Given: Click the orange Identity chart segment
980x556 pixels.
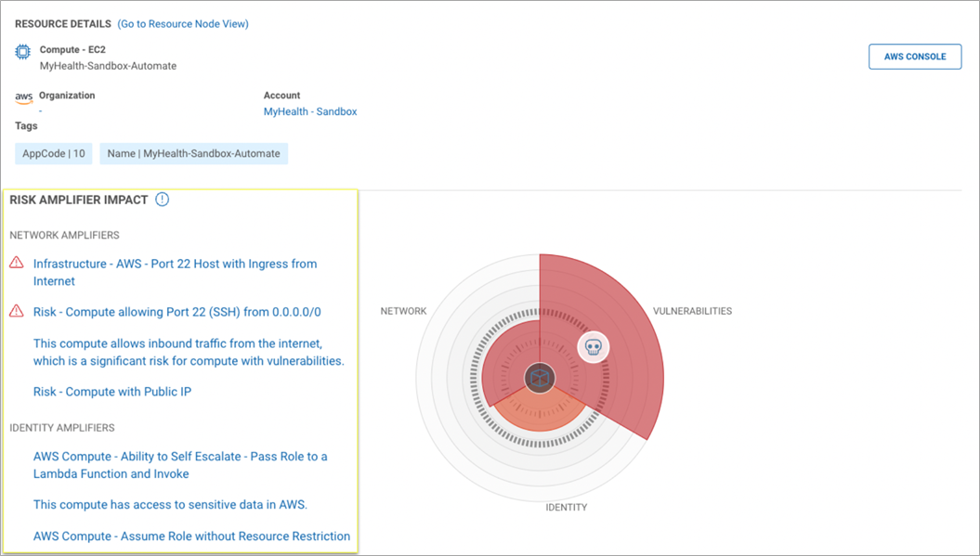Looking at the screenshot, I should click(x=540, y=414).
